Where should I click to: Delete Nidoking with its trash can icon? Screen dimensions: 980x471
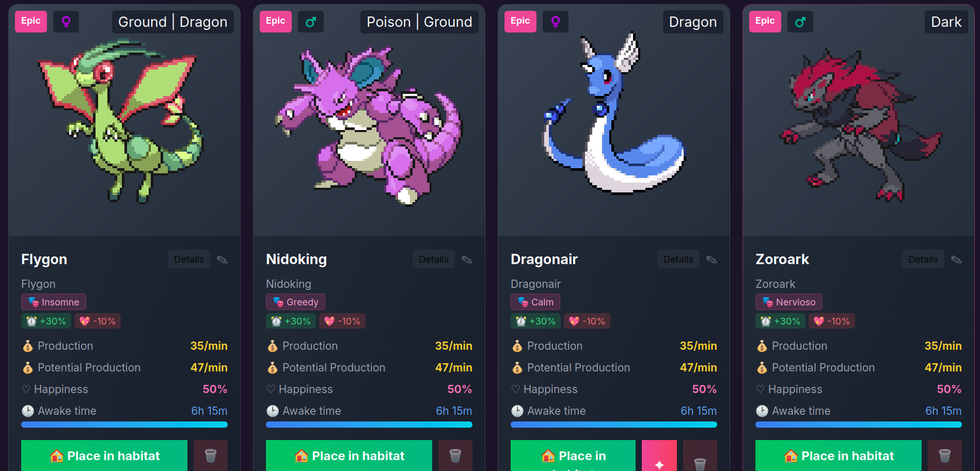pos(455,456)
